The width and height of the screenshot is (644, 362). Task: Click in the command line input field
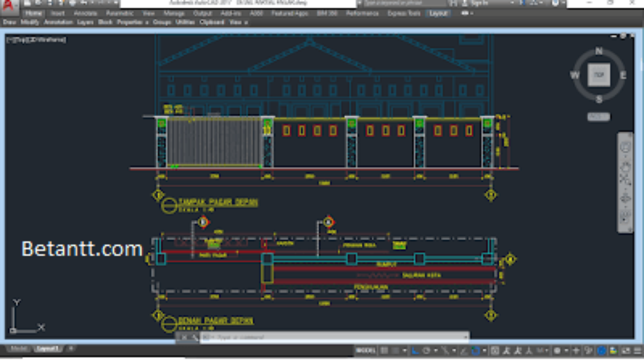[333, 337]
